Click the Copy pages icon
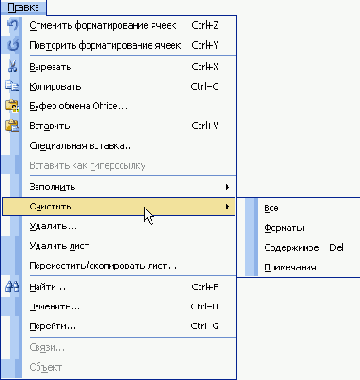This screenshot has height=380, width=360. (x=12, y=86)
